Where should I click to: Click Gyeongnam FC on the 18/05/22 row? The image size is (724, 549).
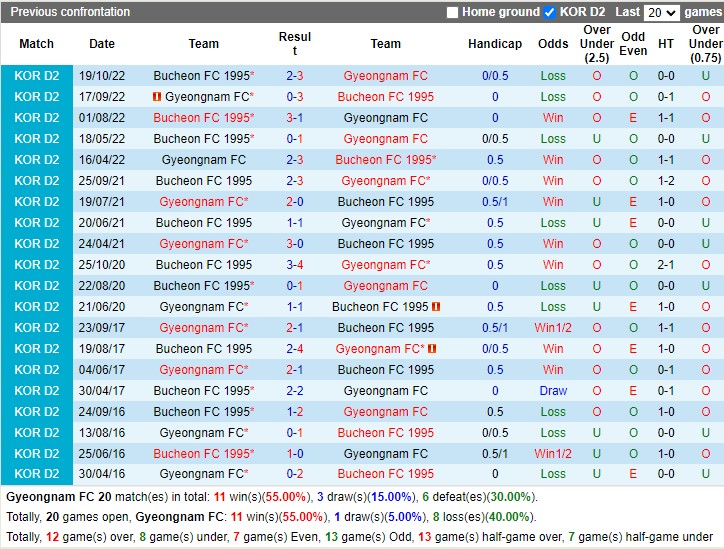[x=386, y=139]
